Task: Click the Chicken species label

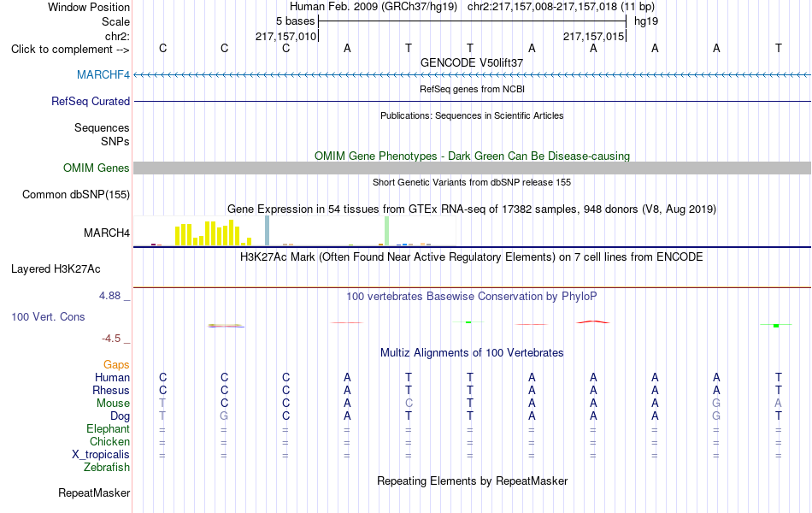Action: (109, 441)
